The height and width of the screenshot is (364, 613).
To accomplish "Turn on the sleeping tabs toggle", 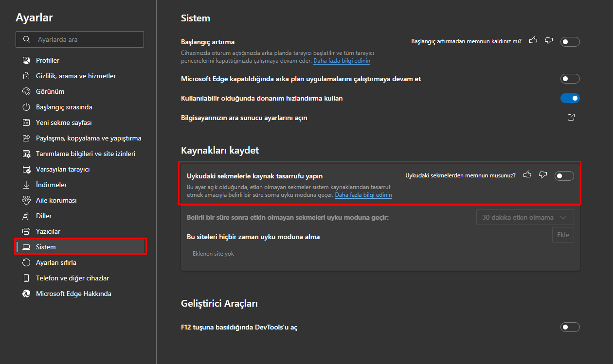I will (x=564, y=176).
